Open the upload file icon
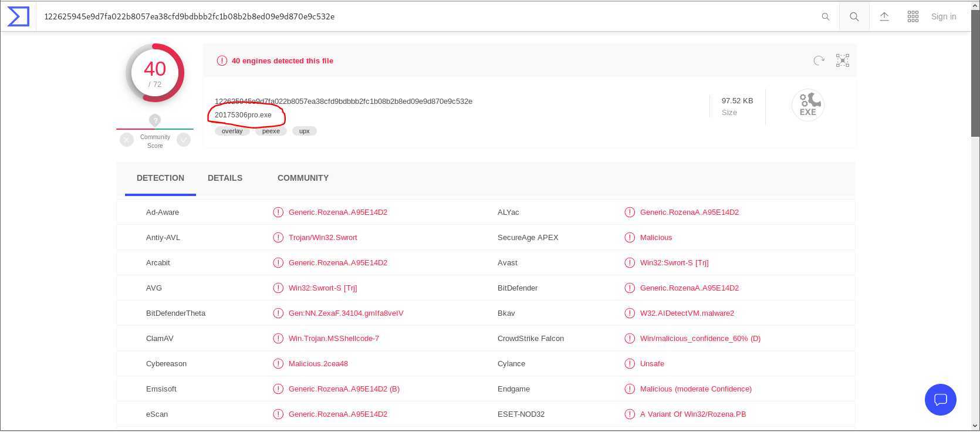Image resolution: width=980 pixels, height=432 pixels. point(884,17)
